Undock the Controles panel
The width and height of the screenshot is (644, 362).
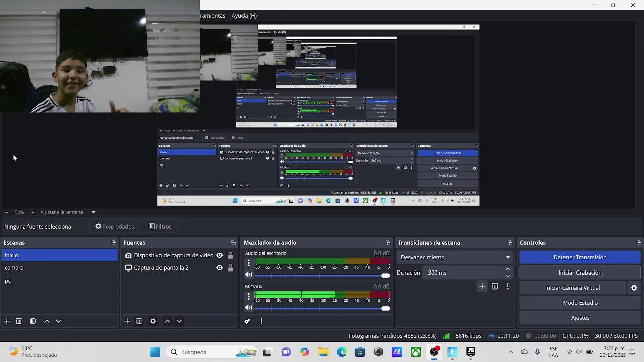(639, 243)
